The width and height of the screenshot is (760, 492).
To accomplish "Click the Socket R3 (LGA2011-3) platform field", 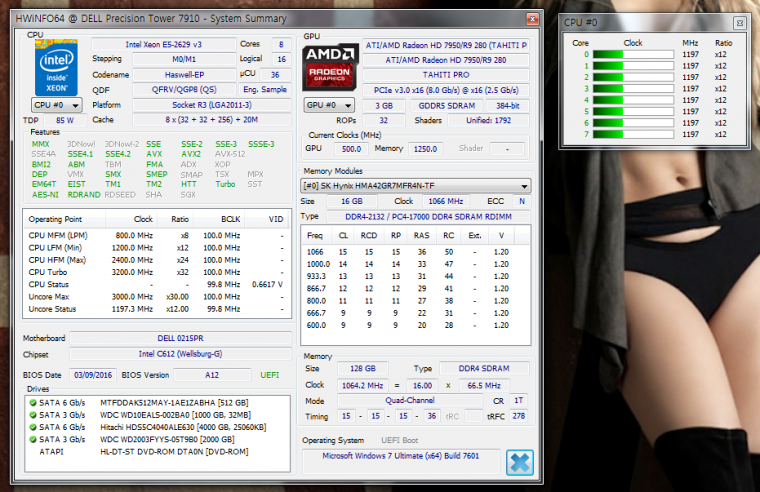I will (x=212, y=105).
